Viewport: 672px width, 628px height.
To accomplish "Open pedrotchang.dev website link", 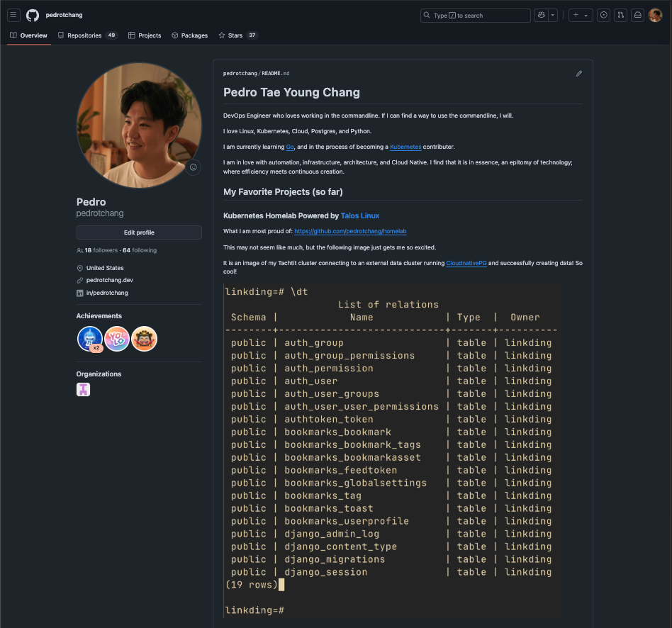I will pyautogui.click(x=110, y=280).
